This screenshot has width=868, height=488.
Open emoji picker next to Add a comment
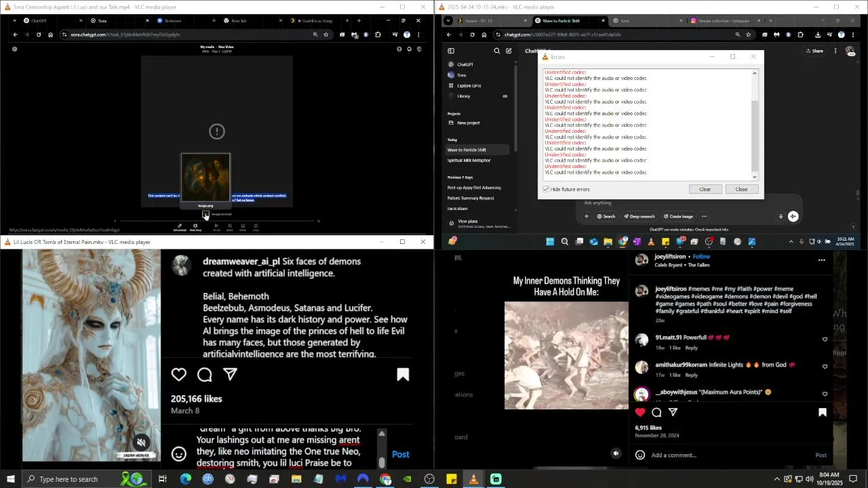640,455
